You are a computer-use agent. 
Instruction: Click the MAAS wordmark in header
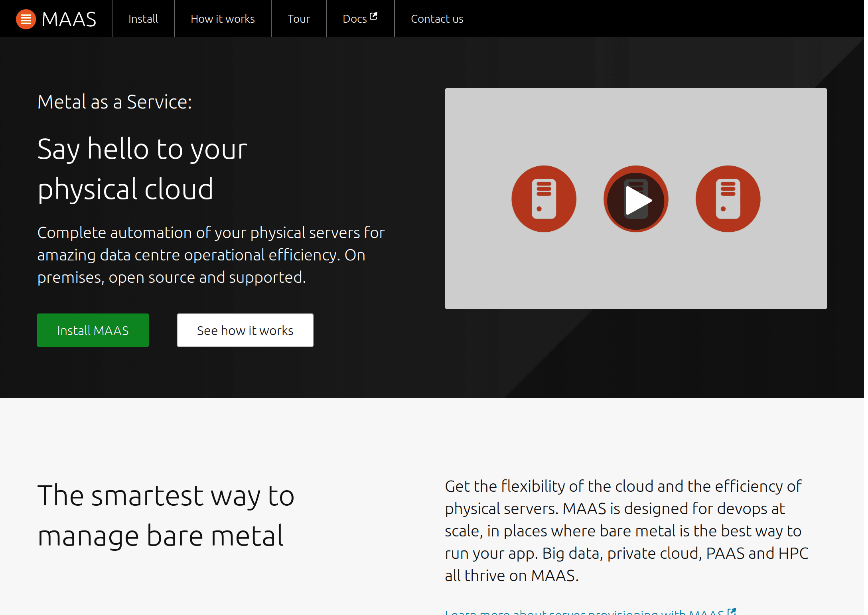point(69,19)
